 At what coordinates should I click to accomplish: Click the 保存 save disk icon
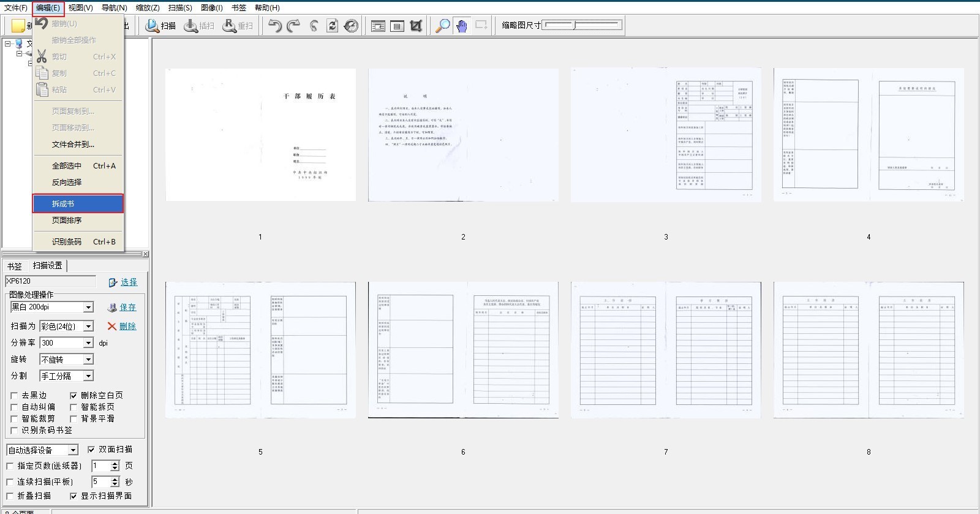tap(112, 308)
